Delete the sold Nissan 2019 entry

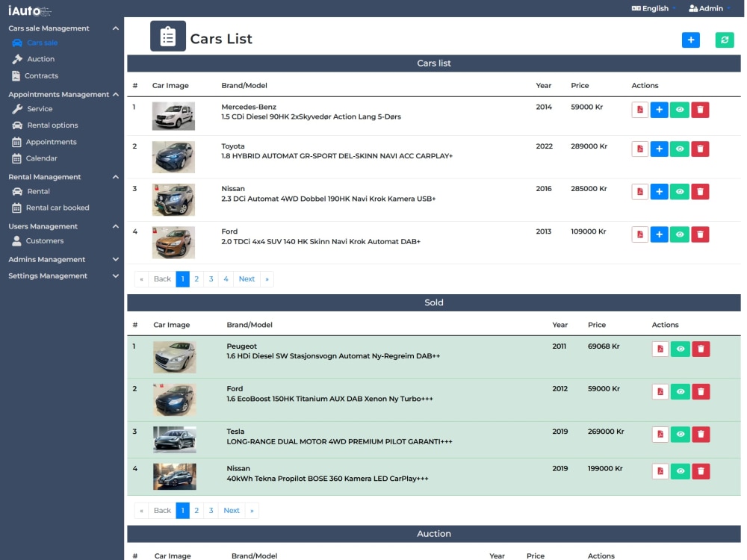coord(701,471)
